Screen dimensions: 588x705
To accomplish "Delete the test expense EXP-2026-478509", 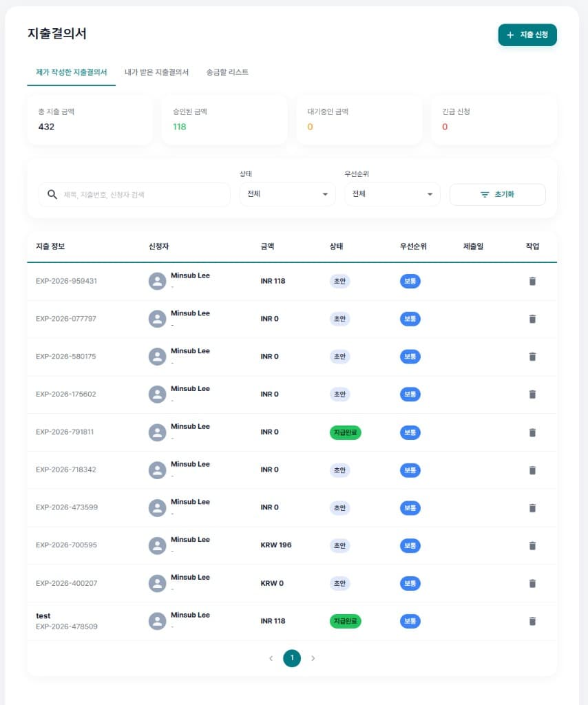I will pos(532,622).
